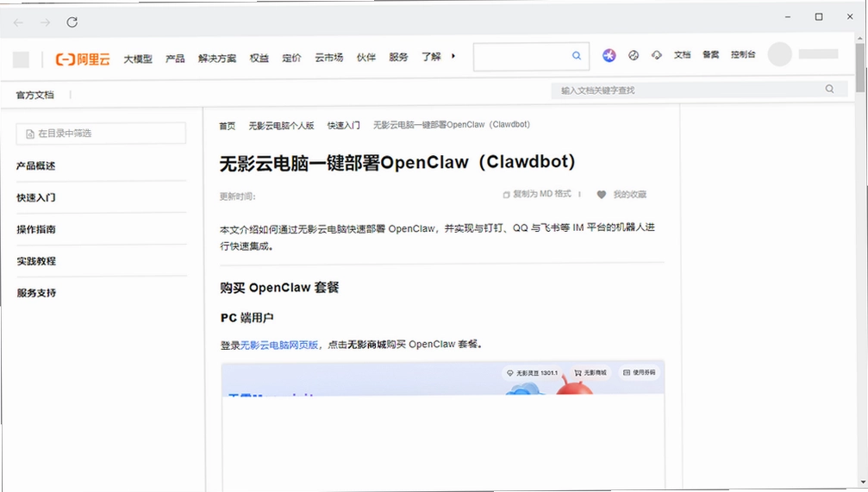
Task: Expand 实践教程 in the sidebar
Action: pyautogui.click(x=36, y=261)
